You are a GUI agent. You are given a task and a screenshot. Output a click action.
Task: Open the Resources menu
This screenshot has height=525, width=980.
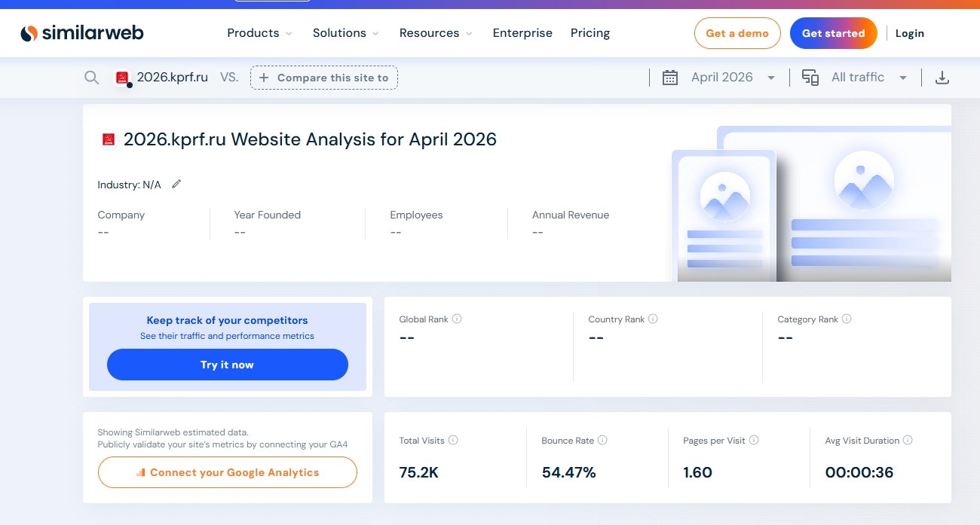[x=436, y=33]
